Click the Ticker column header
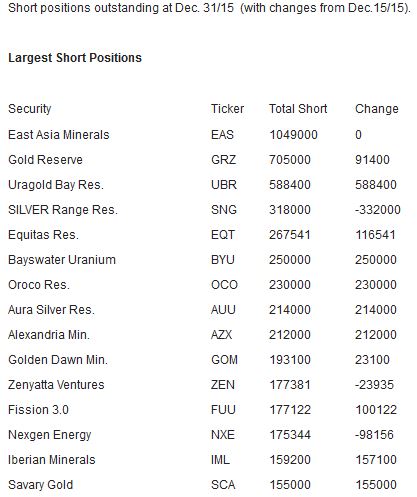The image size is (417, 497). click(x=227, y=109)
